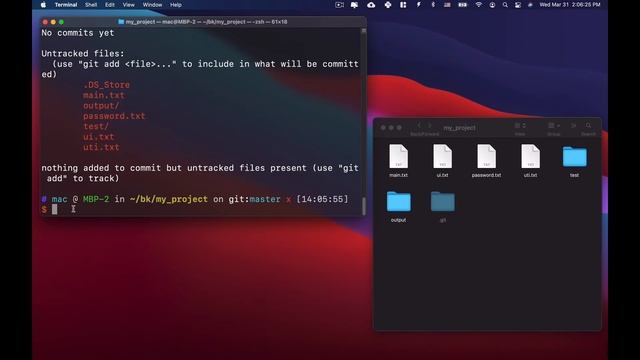Viewport: 640px width, 360px height.
Task: Open the Apple menu
Action: tap(43, 5)
